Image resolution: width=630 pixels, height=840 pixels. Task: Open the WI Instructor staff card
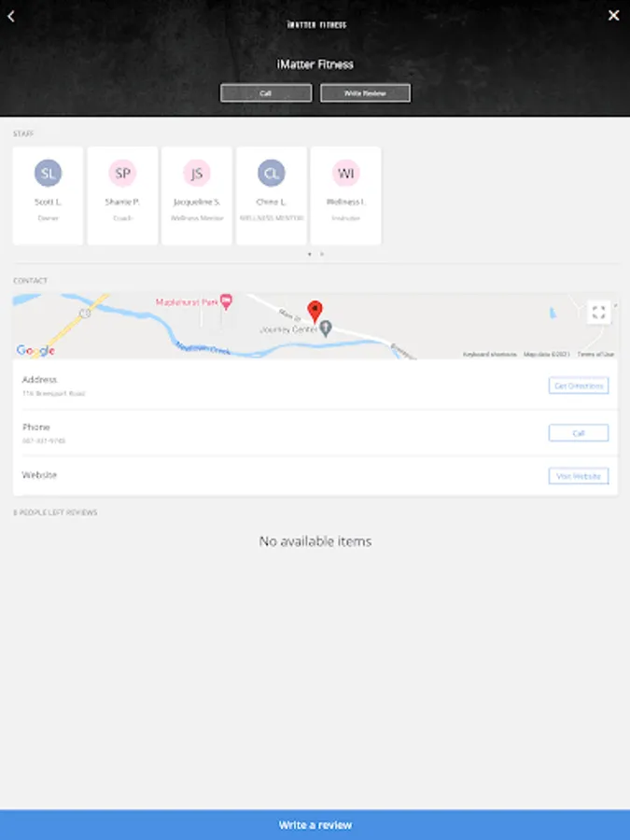pos(346,196)
